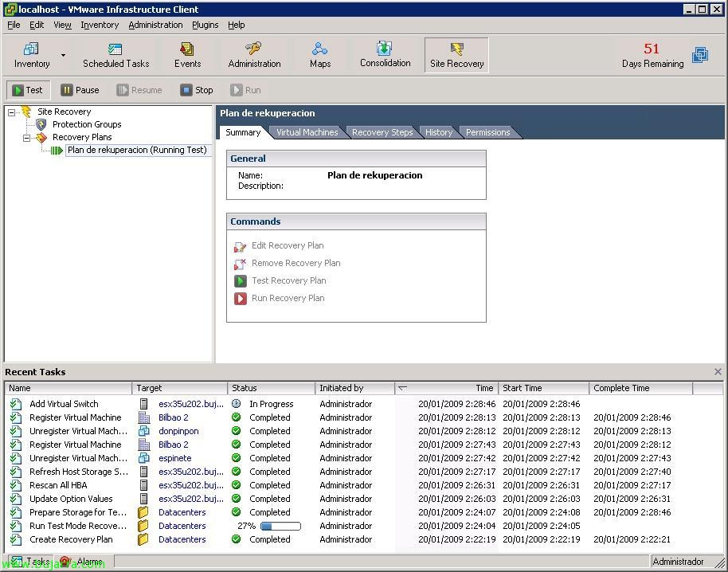The image size is (728, 572).
Task: Sort tasks by Name column
Action: click(x=68, y=388)
